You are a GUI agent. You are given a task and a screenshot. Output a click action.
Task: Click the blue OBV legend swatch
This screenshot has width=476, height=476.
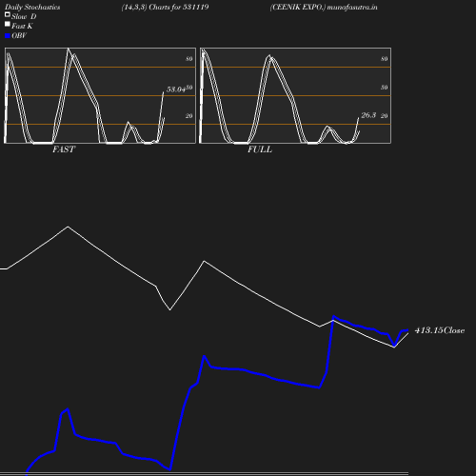click(x=8, y=36)
